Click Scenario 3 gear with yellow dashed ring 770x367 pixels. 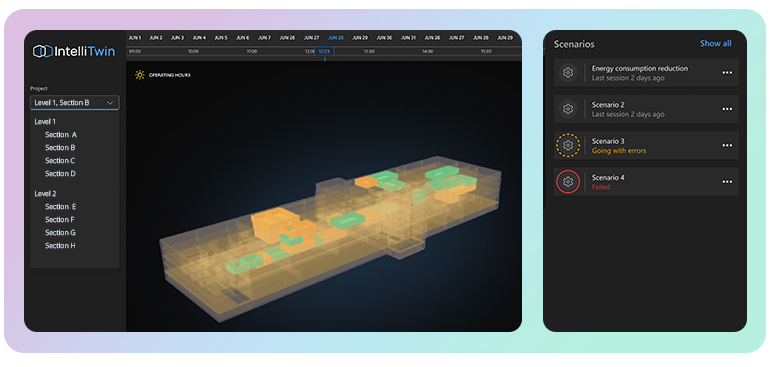(x=568, y=145)
